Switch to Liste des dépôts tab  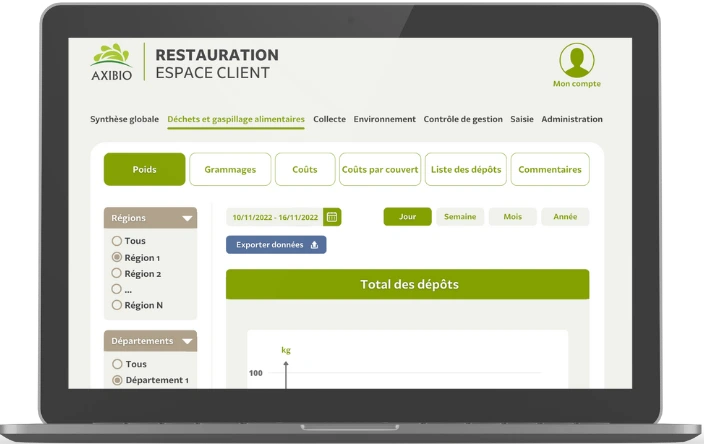pos(466,169)
